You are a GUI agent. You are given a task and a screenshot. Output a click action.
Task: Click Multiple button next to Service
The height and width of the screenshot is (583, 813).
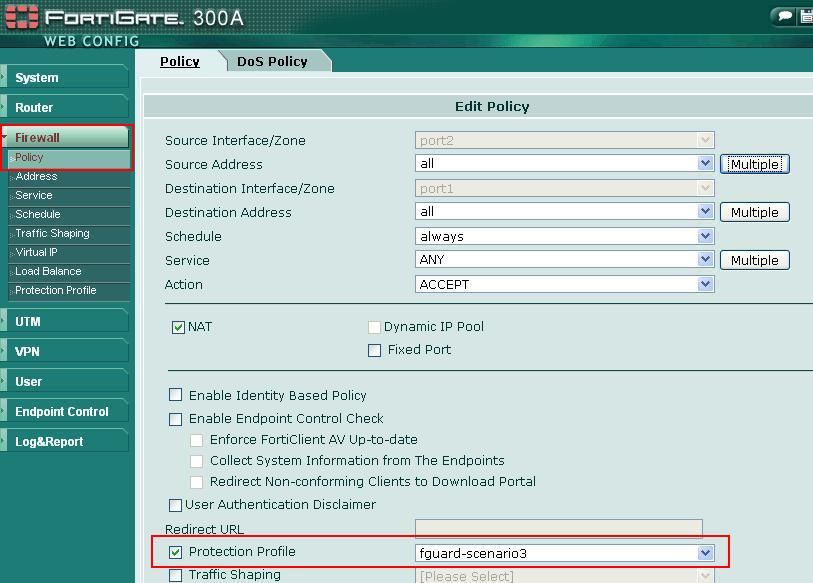coord(754,260)
